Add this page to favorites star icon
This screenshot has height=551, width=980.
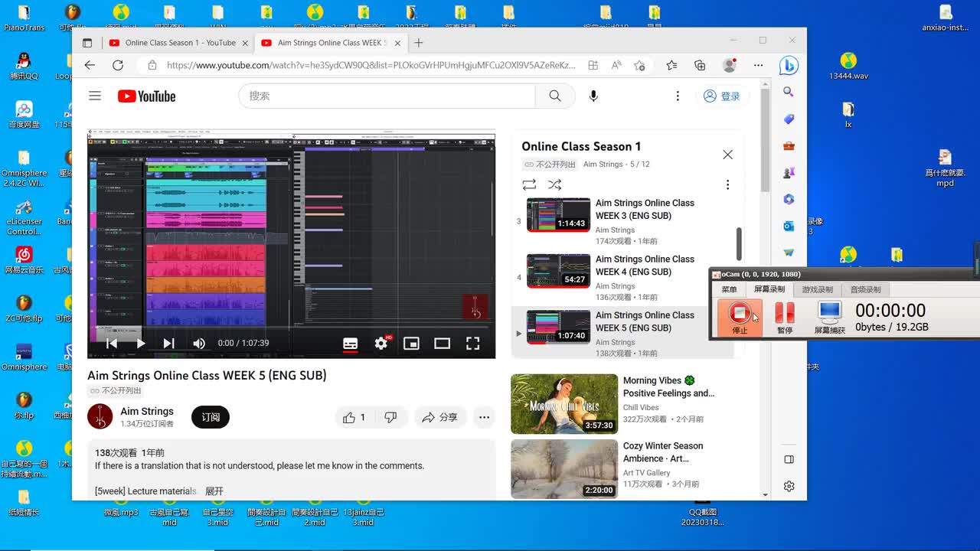(x=639, y=65)
